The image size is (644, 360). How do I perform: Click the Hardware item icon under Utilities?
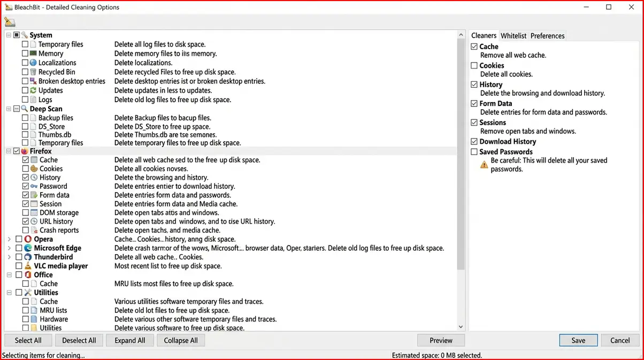(34, 319)
